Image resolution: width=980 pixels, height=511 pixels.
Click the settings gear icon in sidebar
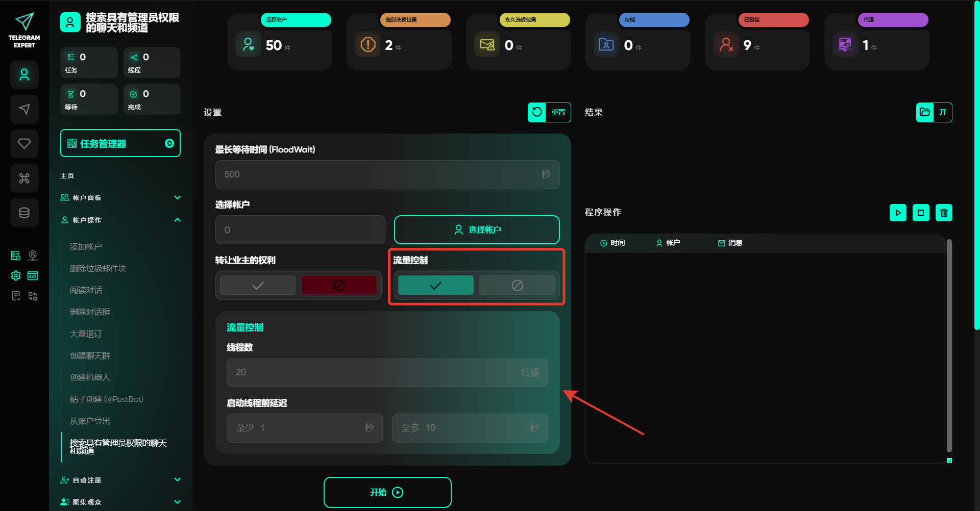(x=16, y=275)
